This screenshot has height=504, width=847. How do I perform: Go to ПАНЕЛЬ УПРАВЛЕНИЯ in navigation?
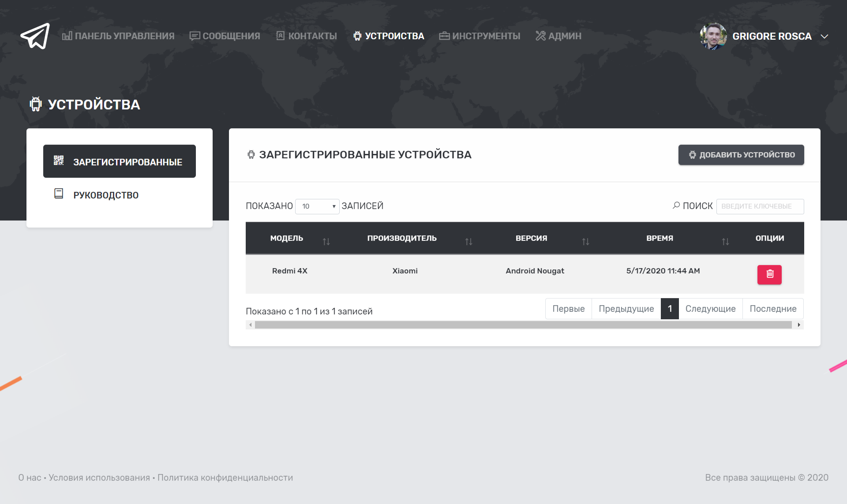(x=118, y=36)
